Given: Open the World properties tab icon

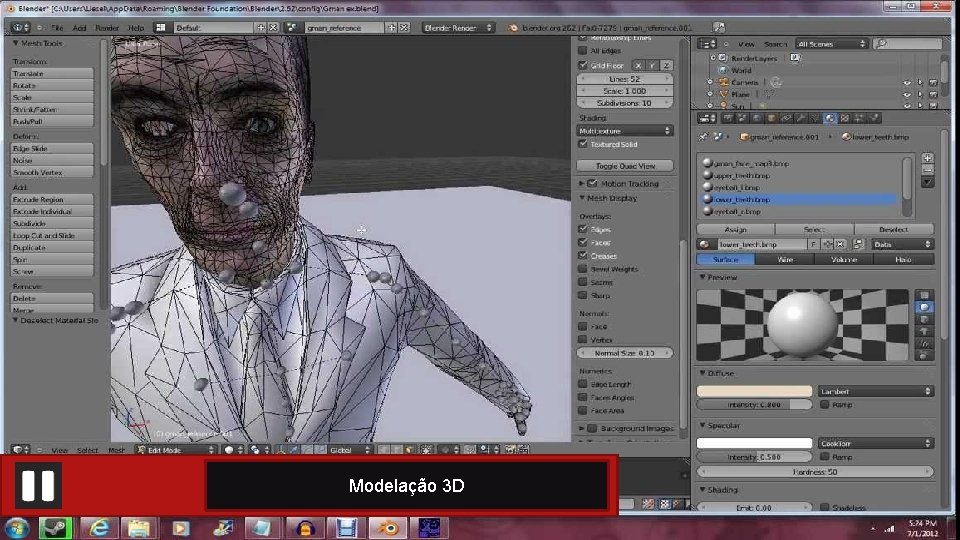Looking at the screenshot, I should [757, 118].
